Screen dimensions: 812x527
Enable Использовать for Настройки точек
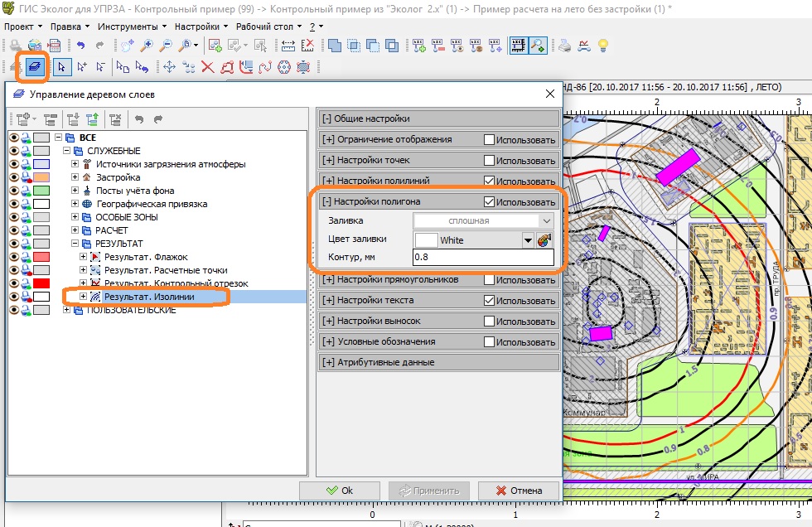(x=490, y=160)
